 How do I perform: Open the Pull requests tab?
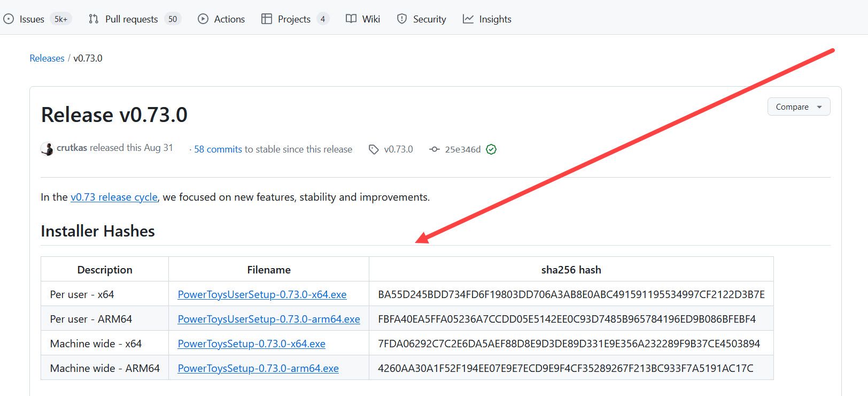click(131, 19)
